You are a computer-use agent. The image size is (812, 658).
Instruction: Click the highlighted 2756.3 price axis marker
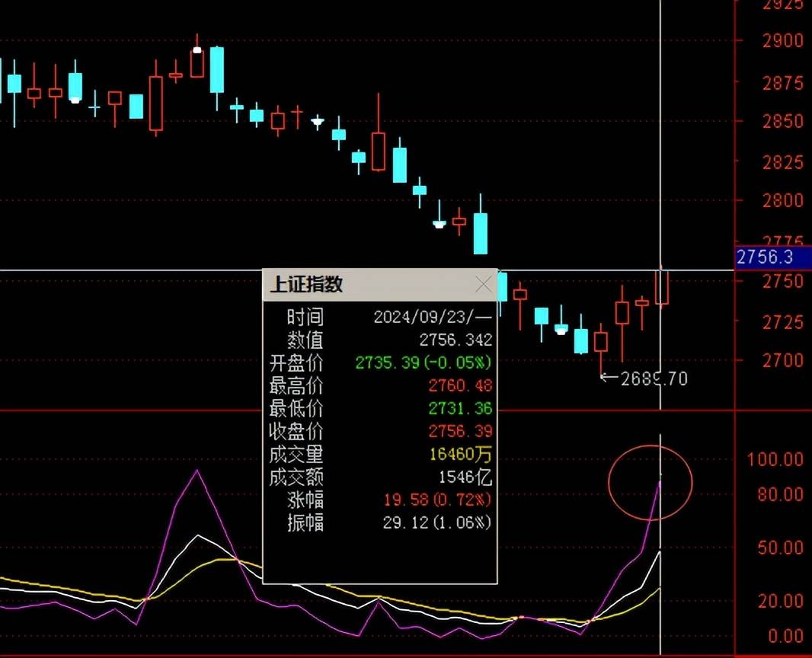point(772,257)
